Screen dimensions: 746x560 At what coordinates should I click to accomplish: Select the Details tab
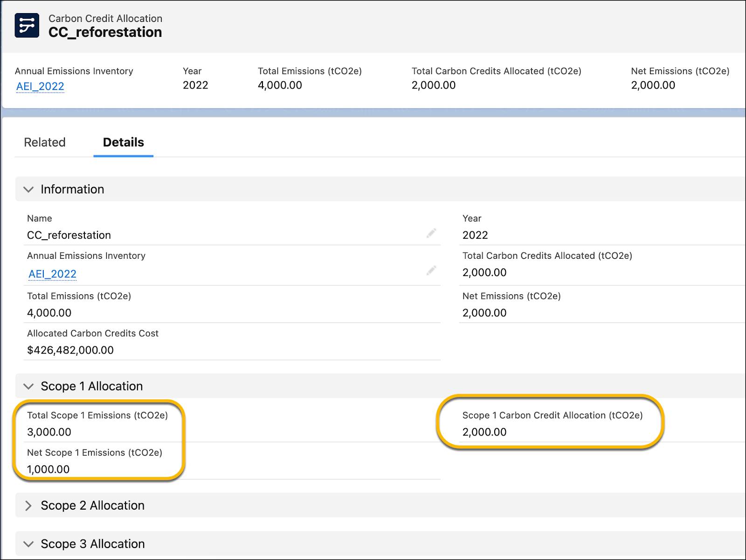[x=123, y=142]
